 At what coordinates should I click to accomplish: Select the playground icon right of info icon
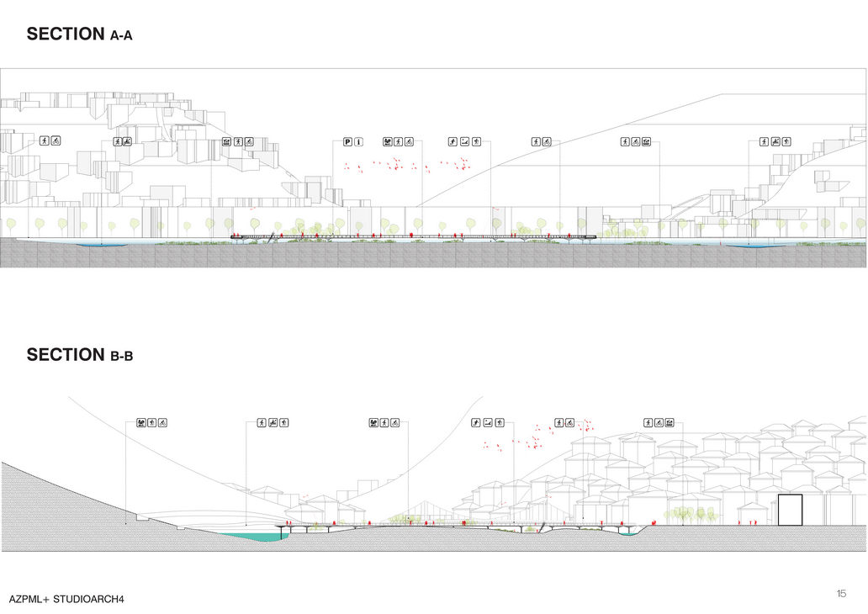pyautogui.click(x=388, y=141)
